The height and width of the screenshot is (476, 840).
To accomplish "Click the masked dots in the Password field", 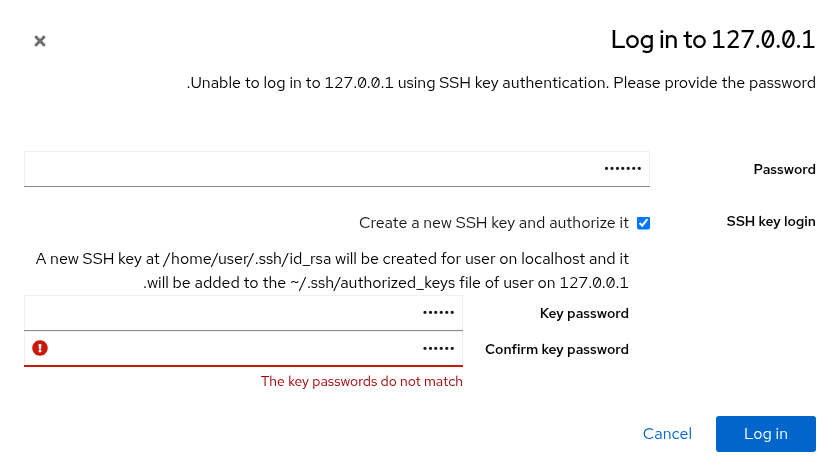I will (622, 169).
